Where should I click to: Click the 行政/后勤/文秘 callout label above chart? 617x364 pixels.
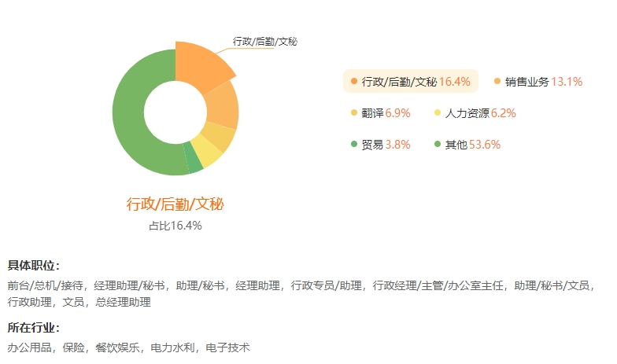pos(264,41)
